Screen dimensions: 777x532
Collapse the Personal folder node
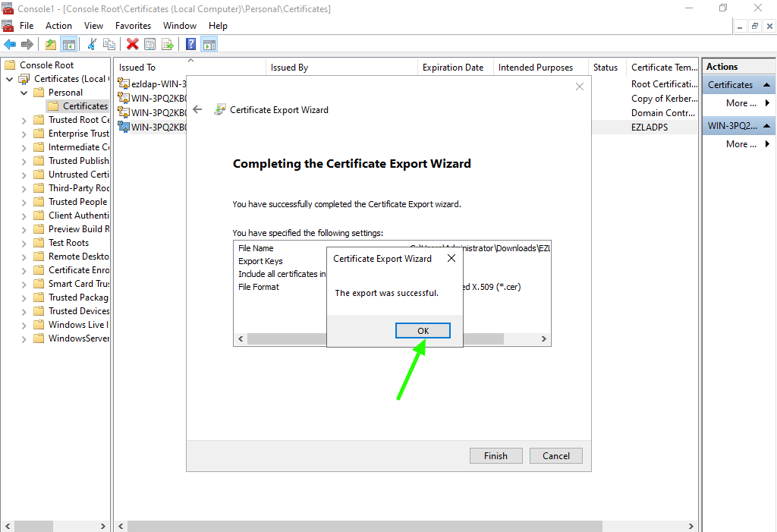[x=24, y=93]
